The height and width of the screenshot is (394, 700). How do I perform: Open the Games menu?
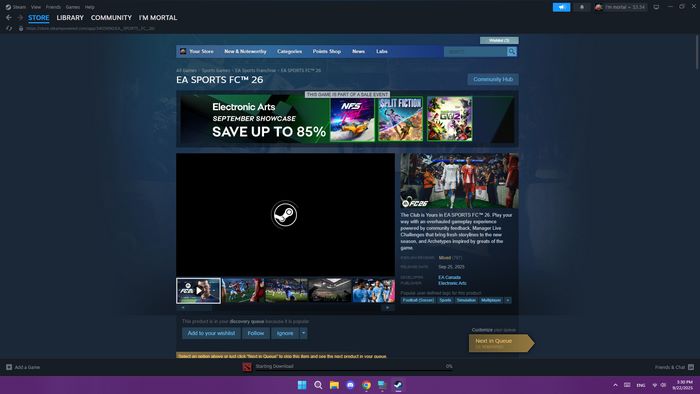(73, 7)
